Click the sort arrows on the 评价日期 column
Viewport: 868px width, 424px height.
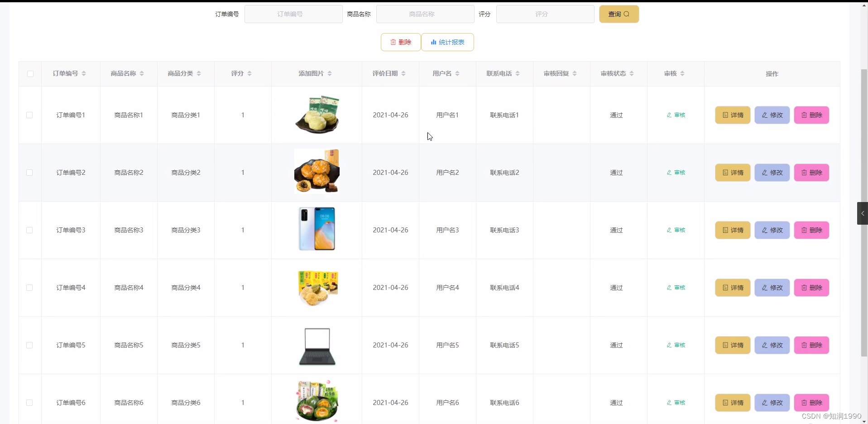[403, 73]
